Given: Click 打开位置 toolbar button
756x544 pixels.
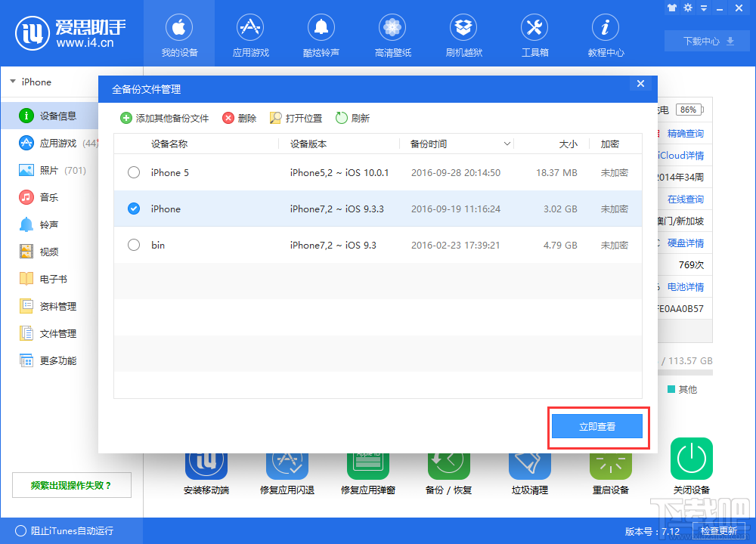Looking at the screenshot, I should (x=296, y=118).
